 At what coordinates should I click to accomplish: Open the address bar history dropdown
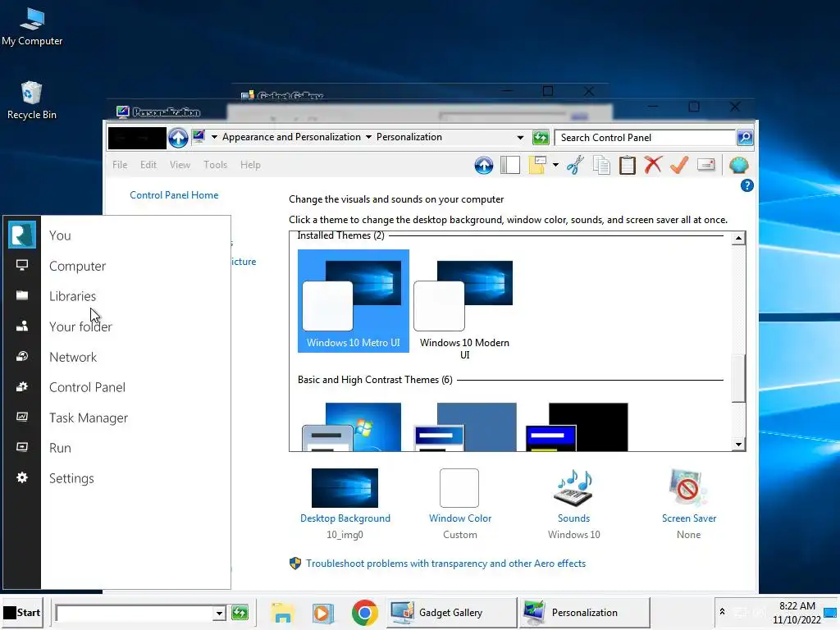520,138
